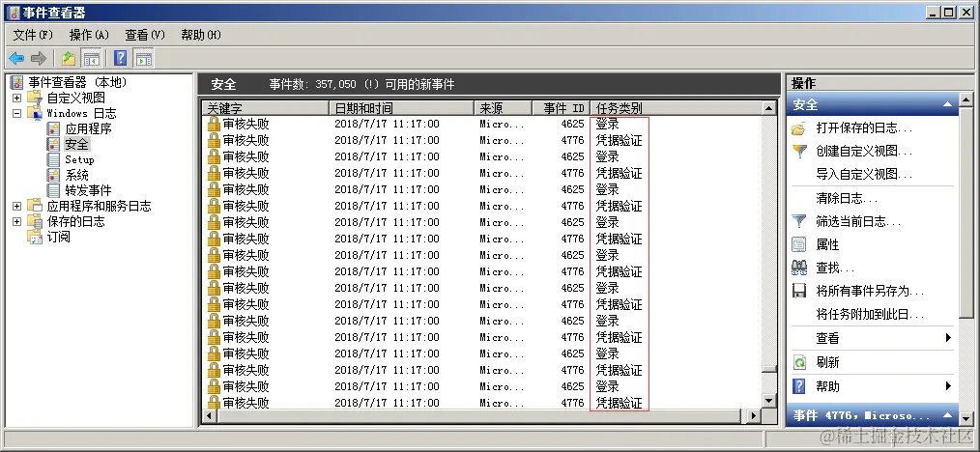Click the blue Help toolbar icon
Viewport: 980px width, 452px height.
pos(121,59)
